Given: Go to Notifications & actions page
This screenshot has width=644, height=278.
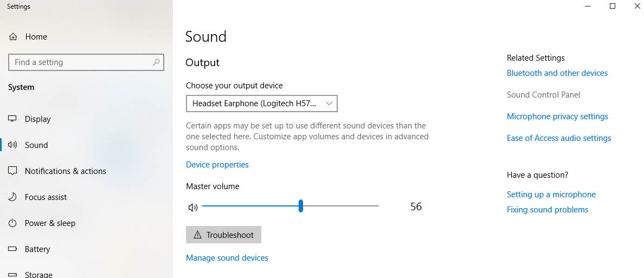Looking at the screenshot, I should click(x=65, y=171).
